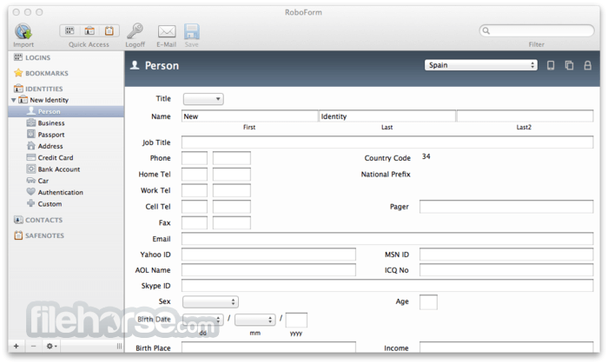Click the Country Code value 34
608x364 pixels.
[426, 156]
